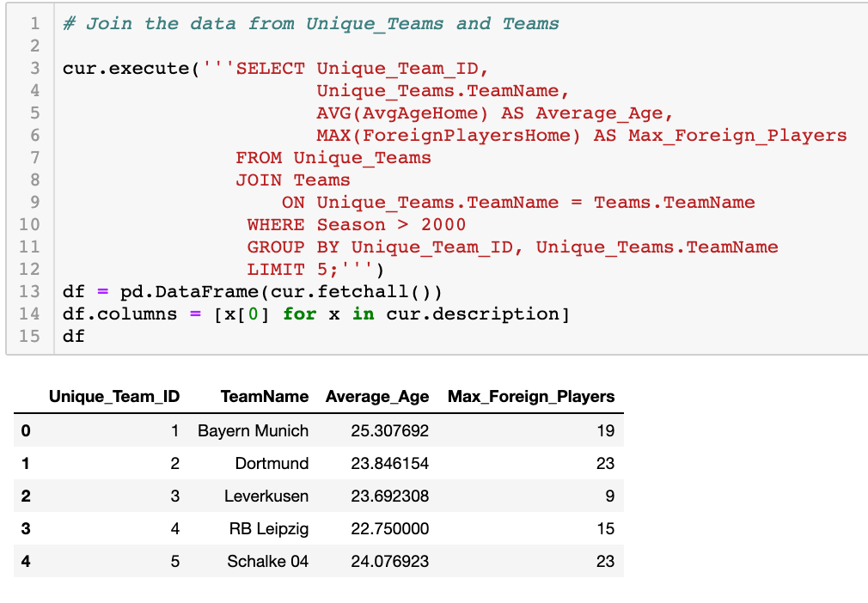Click max foreign players value 15
This screenshot has height=603, width=868.
(x=606, y=529)
